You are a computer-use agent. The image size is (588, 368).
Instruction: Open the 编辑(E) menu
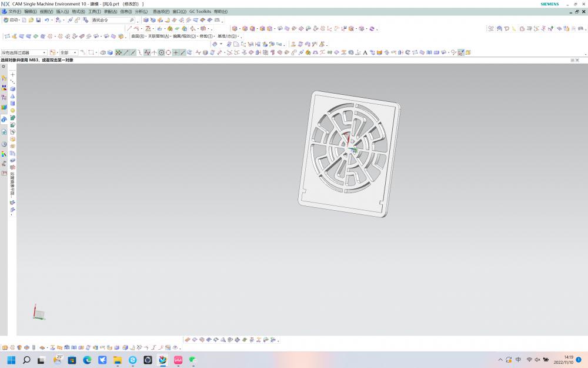[31, 12]
